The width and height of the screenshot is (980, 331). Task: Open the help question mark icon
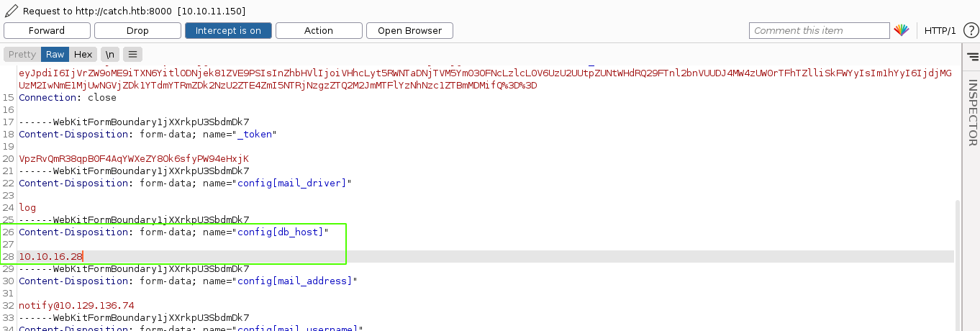[969, 30]
